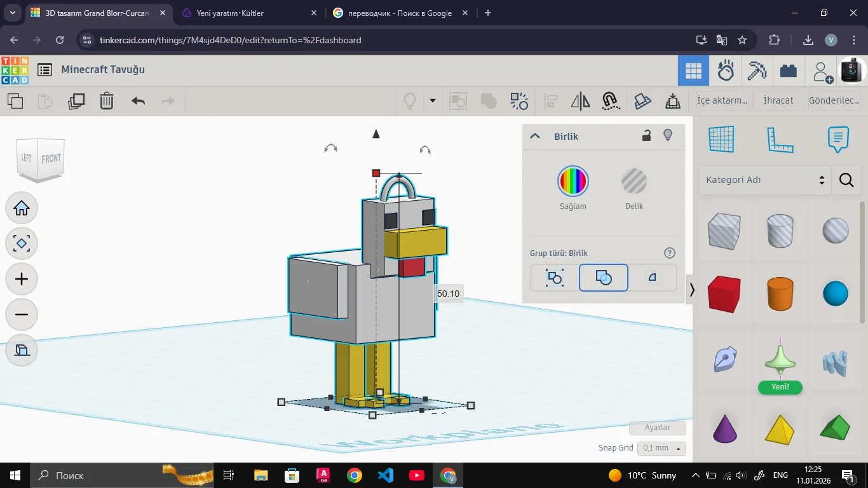Open the Sim Lab view icon

[726, 71]
